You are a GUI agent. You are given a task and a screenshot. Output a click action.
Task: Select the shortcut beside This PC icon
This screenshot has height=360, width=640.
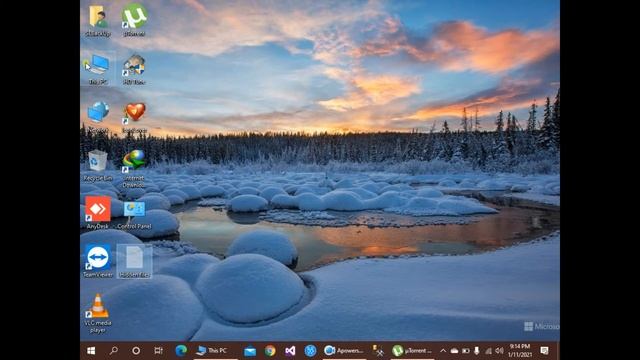point(134,69)
